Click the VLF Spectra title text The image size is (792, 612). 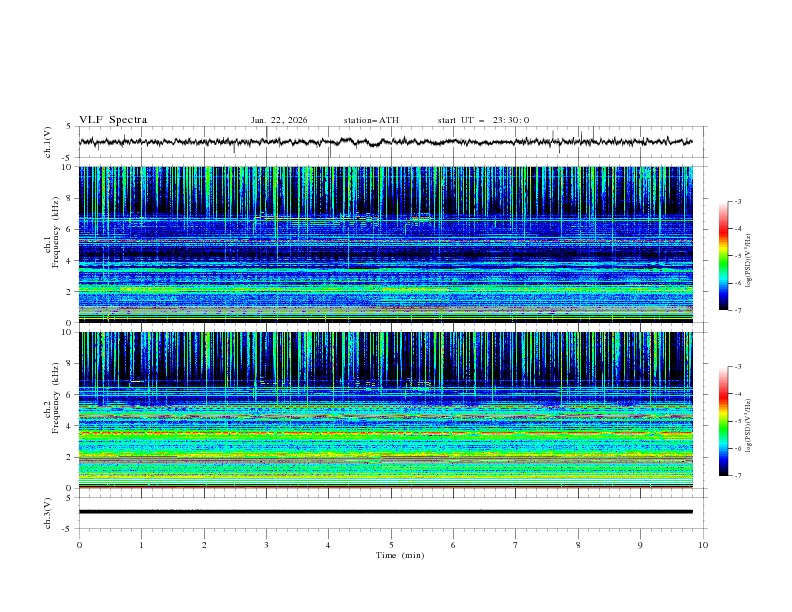point(113,120)
